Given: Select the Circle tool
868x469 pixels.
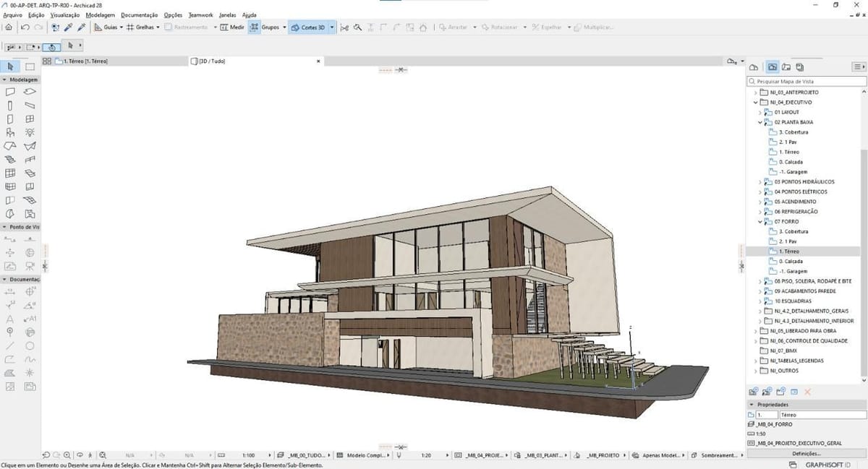Looking at the screenshot, I should 30,345.
